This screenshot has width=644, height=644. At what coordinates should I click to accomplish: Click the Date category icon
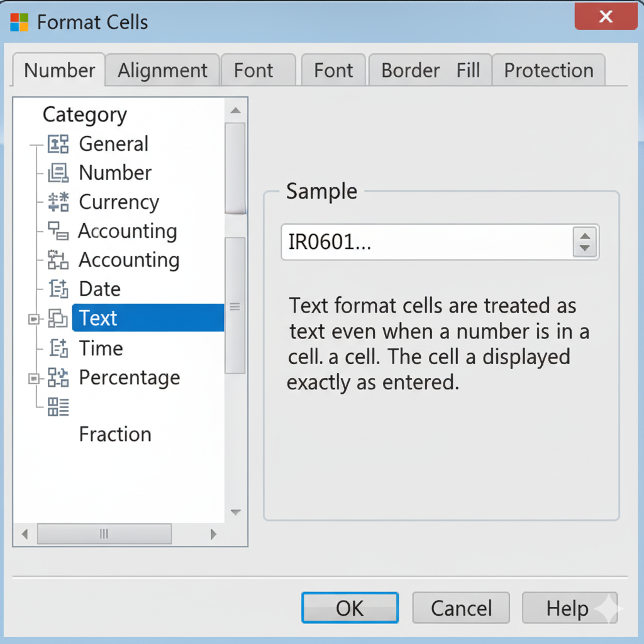pyautogui.click(x=58, y=289)
